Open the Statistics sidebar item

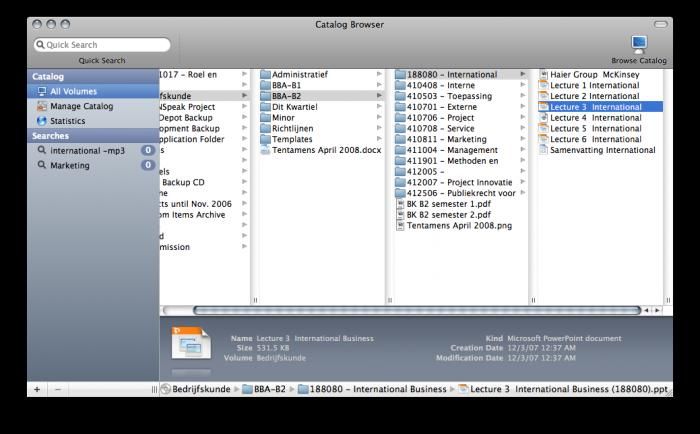(93, 121)
